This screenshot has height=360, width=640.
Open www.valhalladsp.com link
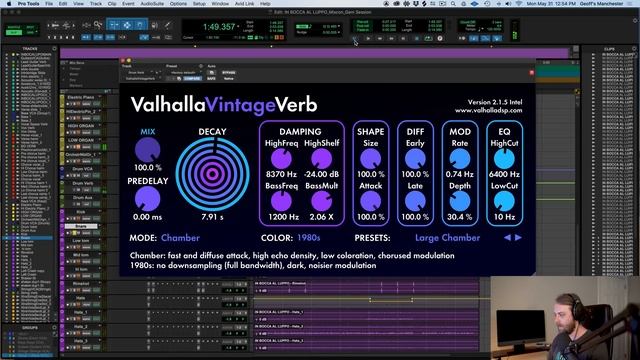click(x=489, y=110)
